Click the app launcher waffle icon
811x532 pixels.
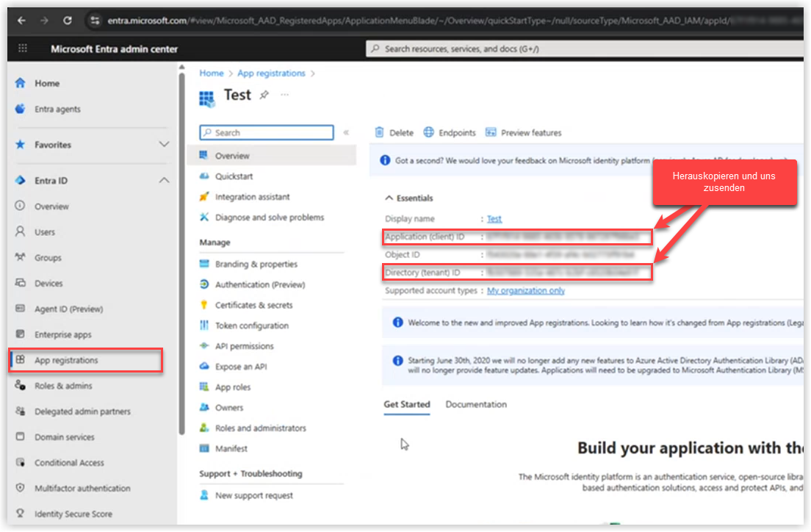tap(22, 49)
